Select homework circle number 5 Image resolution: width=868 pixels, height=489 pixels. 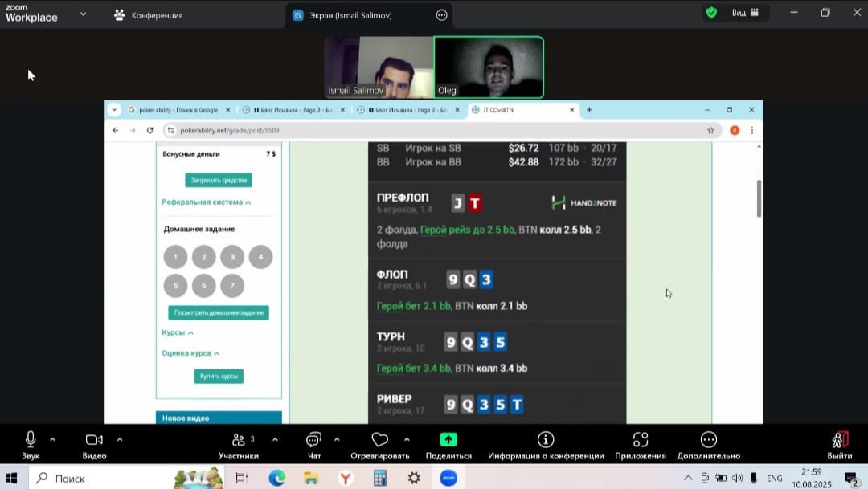(x=175, y=286)
